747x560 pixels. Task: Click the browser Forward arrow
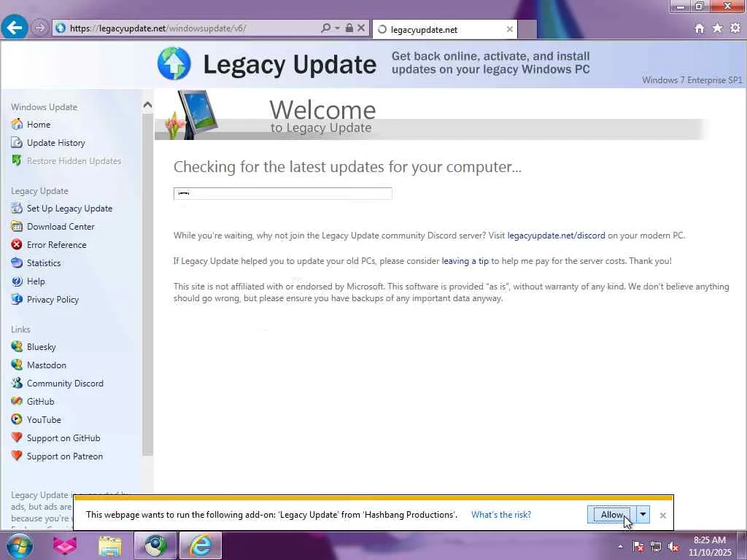[40, 28]
